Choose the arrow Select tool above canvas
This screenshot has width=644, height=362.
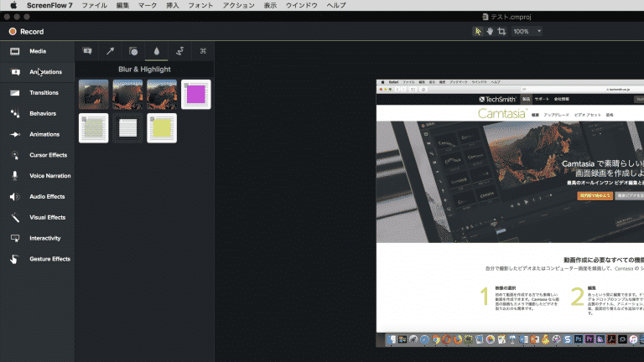pyautogui.click(x=478, y=31)
